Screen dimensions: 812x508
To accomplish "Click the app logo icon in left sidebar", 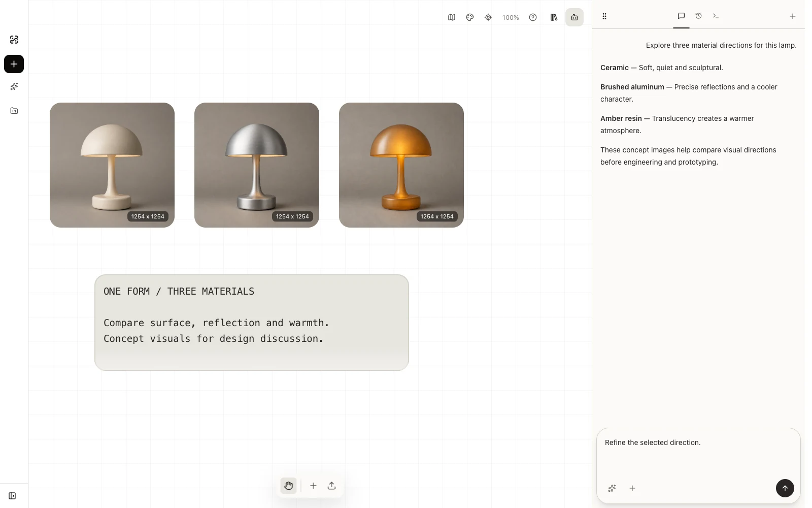I will coord(14,40).
